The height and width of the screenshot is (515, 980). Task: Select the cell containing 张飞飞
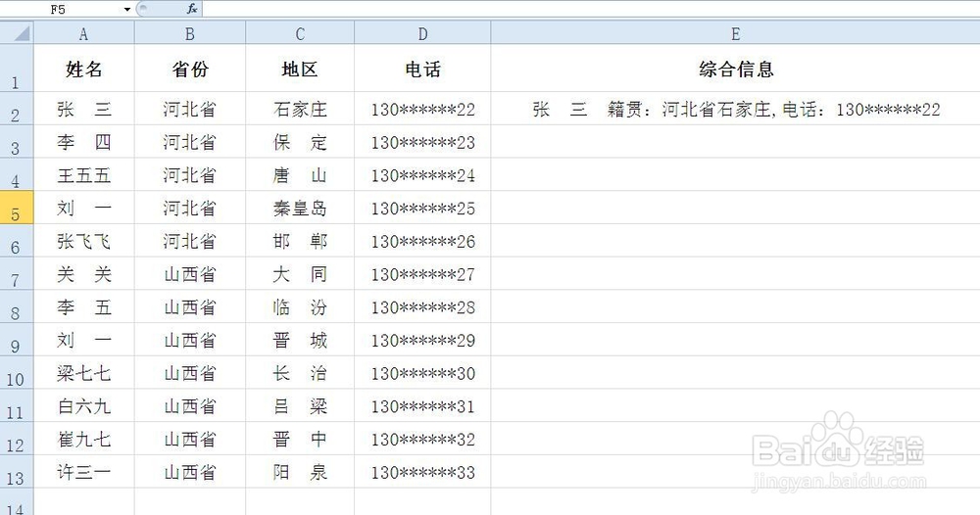[83, 241]
